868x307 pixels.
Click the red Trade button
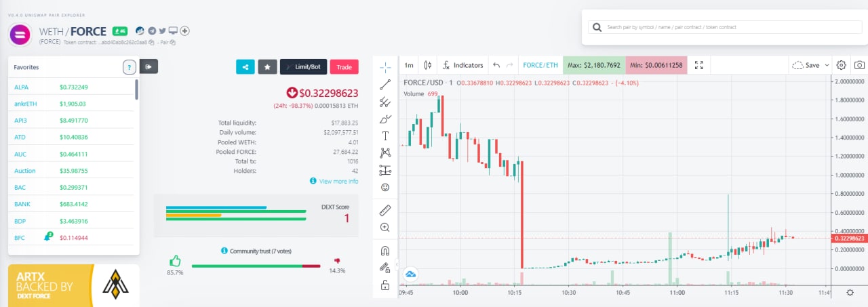coord(344,66)
